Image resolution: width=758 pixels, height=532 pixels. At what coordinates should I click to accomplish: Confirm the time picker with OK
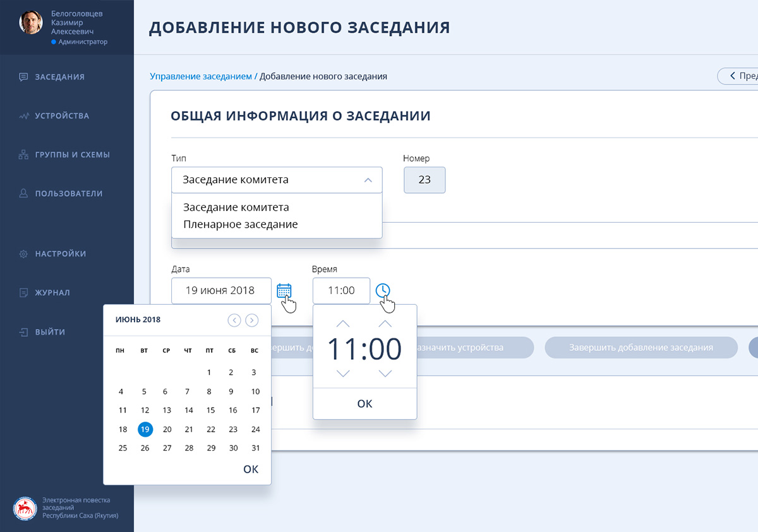click(365, 403)
